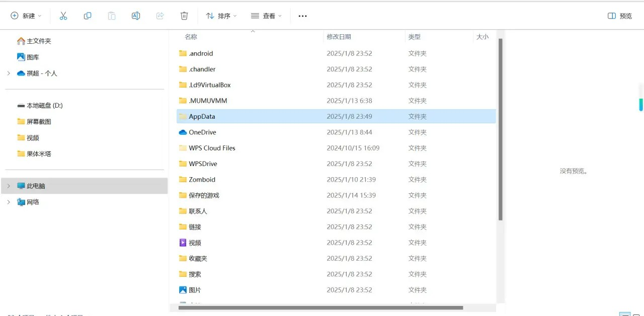Click the Share icon in toolbar
The width and height of the screenshot is (644, 316).
[x=160, y=16]
